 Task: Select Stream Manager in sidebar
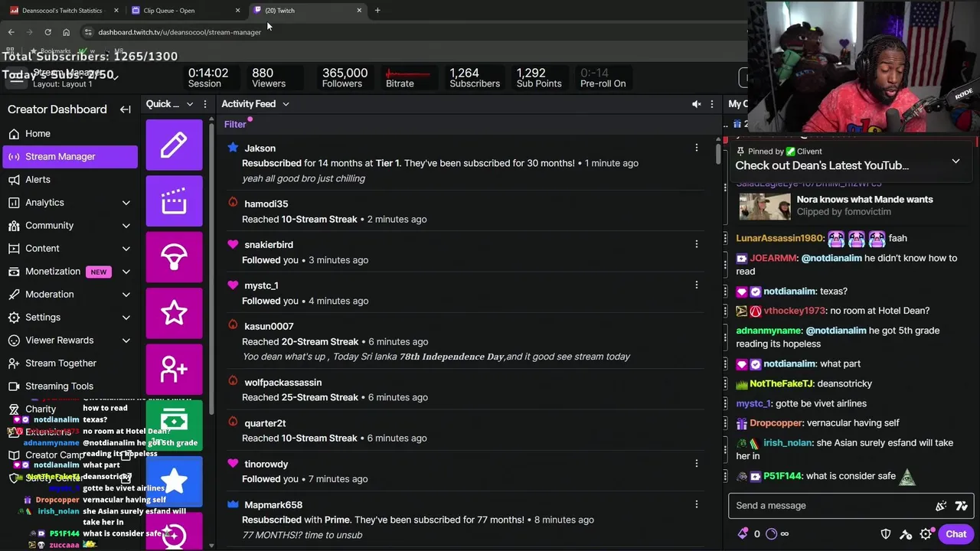pyautogui.click(x=69, y=156)
